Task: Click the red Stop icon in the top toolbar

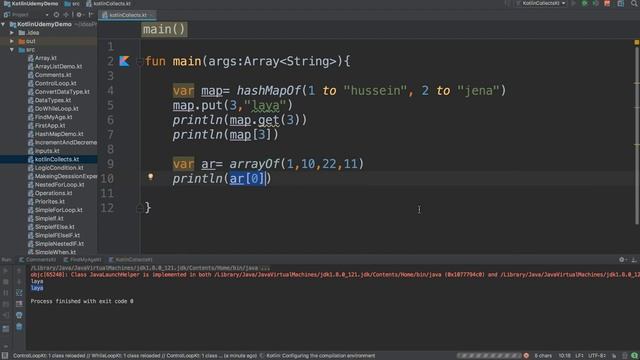Action: [x=607, y=3]
